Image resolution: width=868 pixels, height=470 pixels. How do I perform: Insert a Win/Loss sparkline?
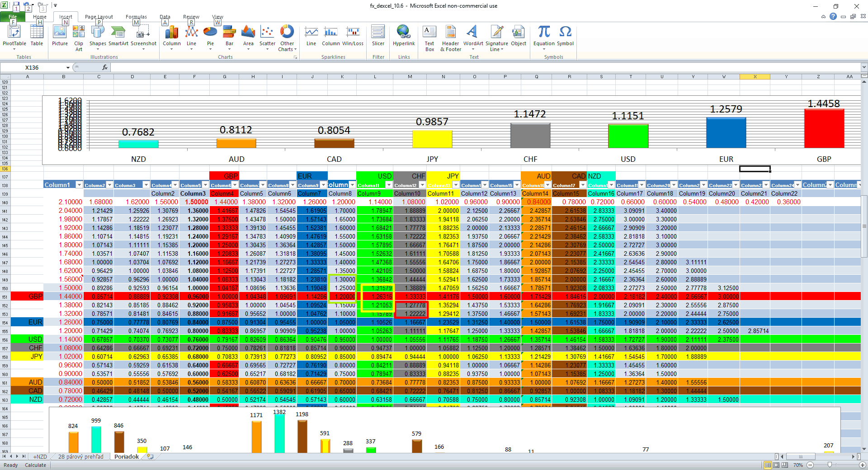tap(353, 36)
